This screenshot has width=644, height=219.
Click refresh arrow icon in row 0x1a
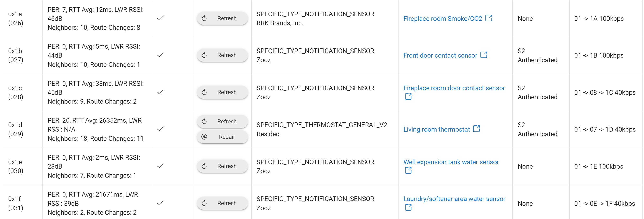(x=204, y=18)
